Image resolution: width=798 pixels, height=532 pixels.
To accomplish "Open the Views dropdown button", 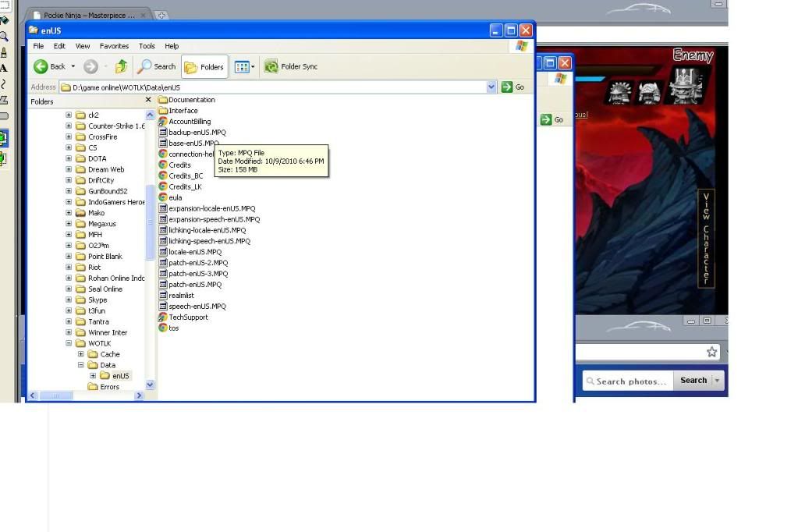I will coord(244,66).
